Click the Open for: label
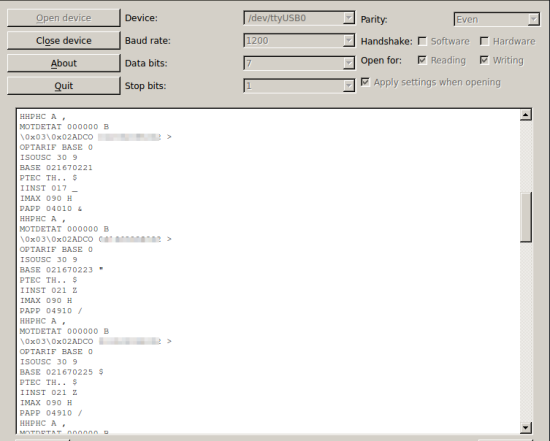 (x=381, y=60)
